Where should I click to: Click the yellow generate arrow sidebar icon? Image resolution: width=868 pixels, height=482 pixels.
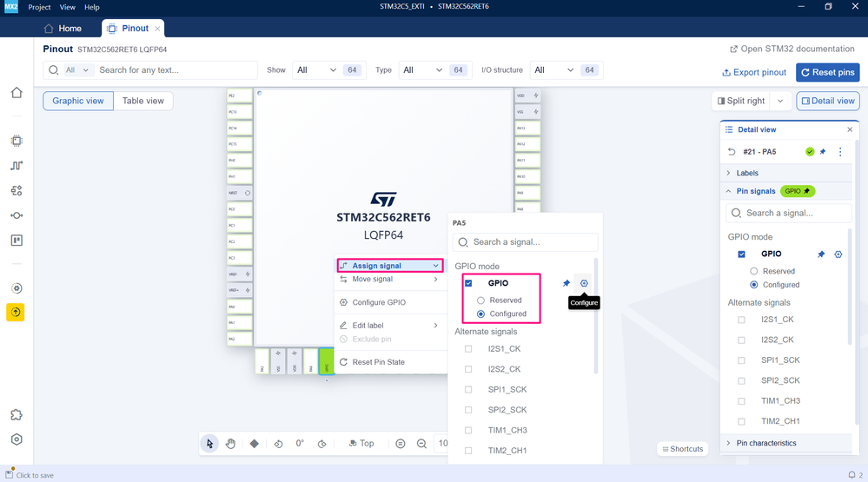click(x=16, y=312)
